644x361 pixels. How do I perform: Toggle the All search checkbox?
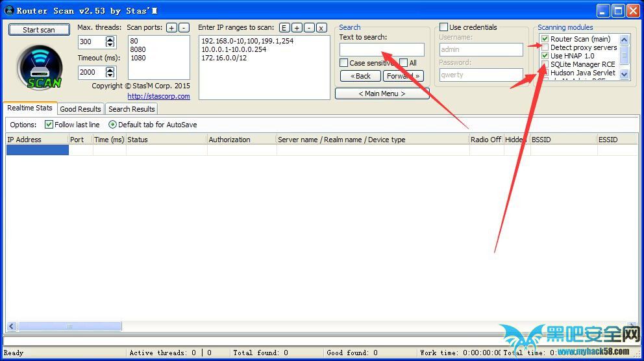click(x=404, y=63)
